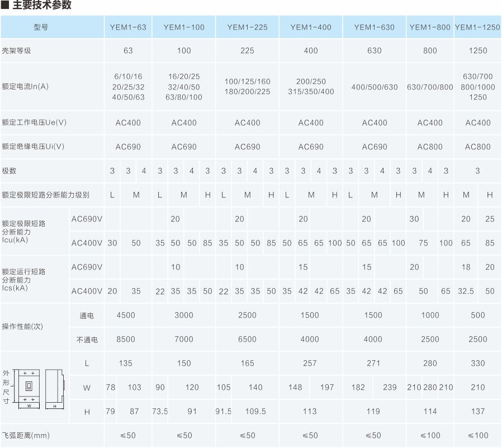The width and height of the screenshot is (502, 448).
Task: Click the 通电 sub-row label
Action: pos(87,315)
